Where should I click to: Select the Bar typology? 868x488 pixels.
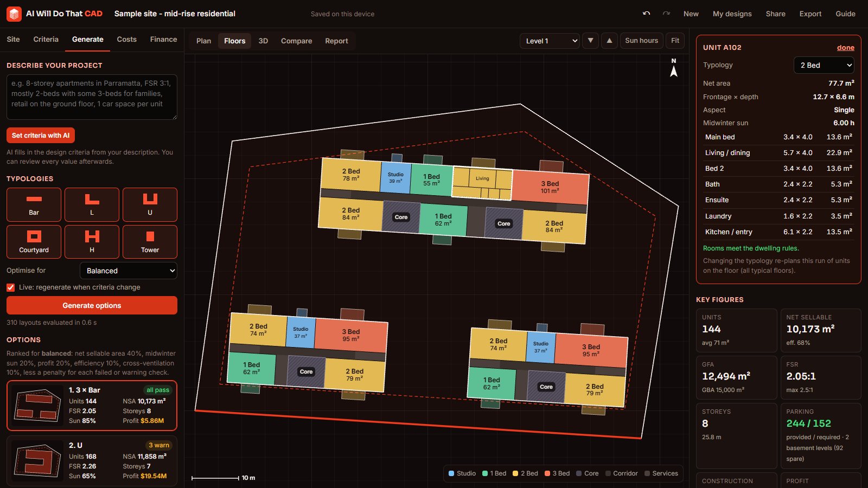pyautogui.click(x=34, y=204)
